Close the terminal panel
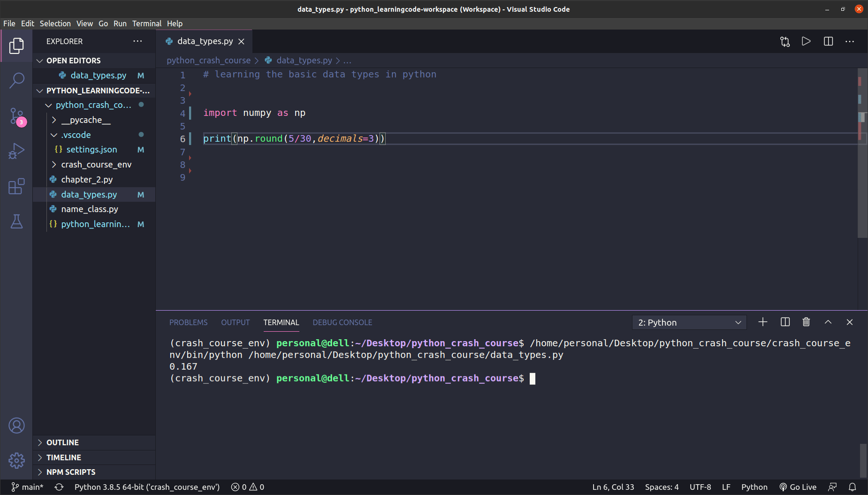Viewport: 868px width, 495px height. (850, 322)
